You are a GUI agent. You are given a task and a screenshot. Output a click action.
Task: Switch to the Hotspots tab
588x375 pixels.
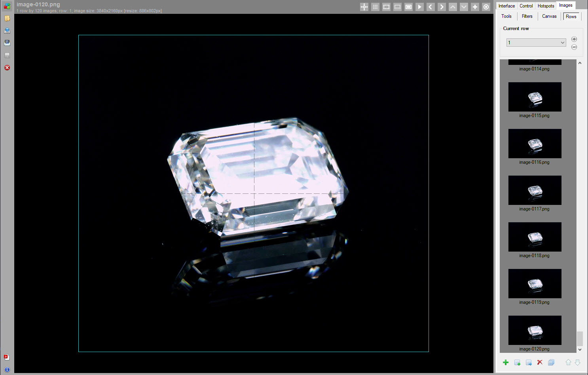pyautogui.click(x=546, y=6)
